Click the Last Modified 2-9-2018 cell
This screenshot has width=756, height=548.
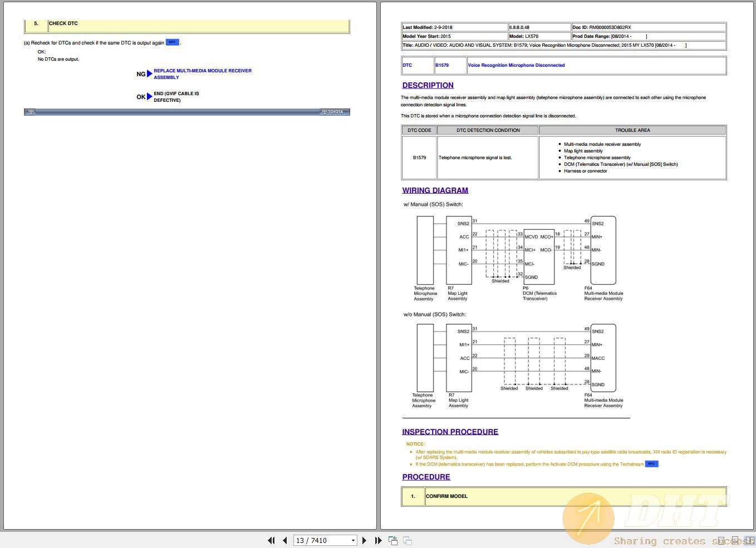(x=454, y=27)
